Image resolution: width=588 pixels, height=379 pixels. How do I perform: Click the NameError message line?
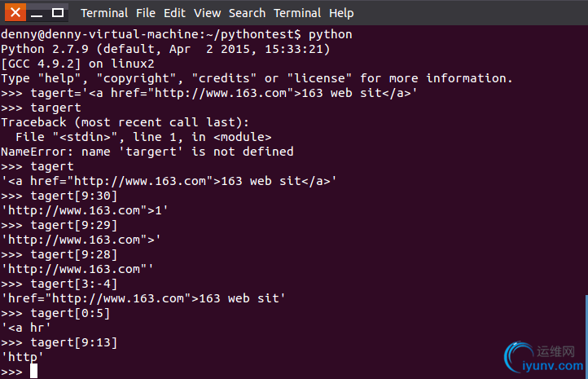(x=147, y=152)
